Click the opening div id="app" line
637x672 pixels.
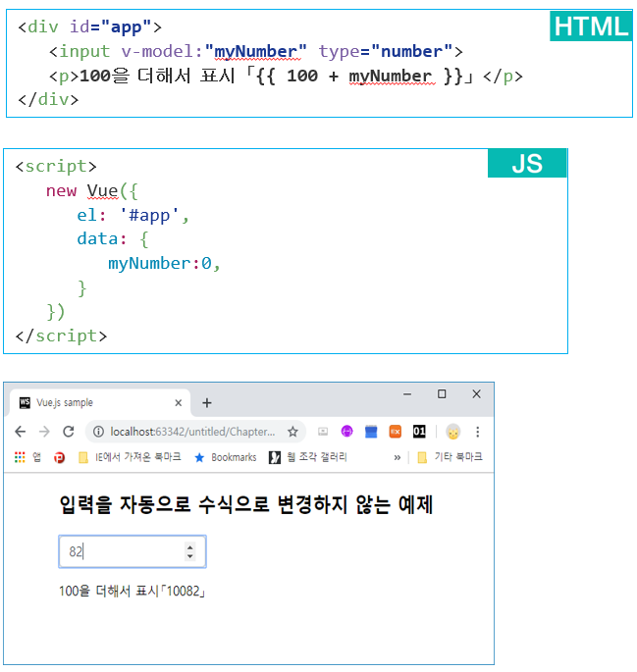89,27
